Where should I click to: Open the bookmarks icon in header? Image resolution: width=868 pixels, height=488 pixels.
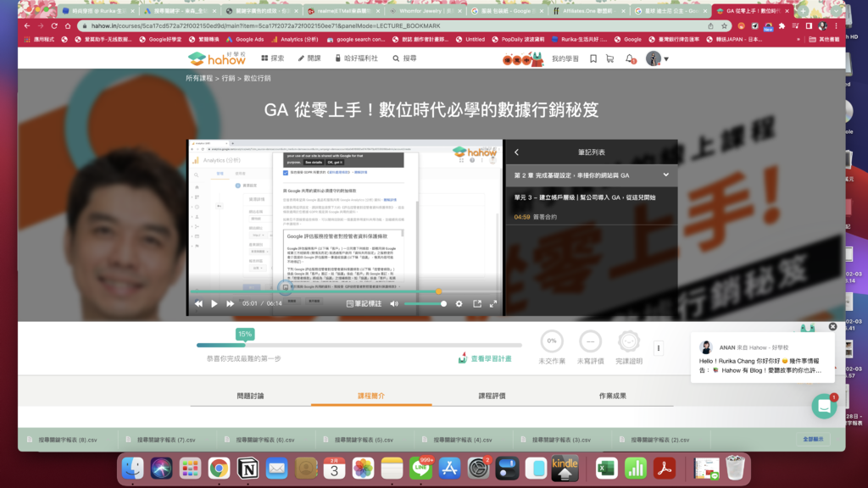[x=593, y=58]
